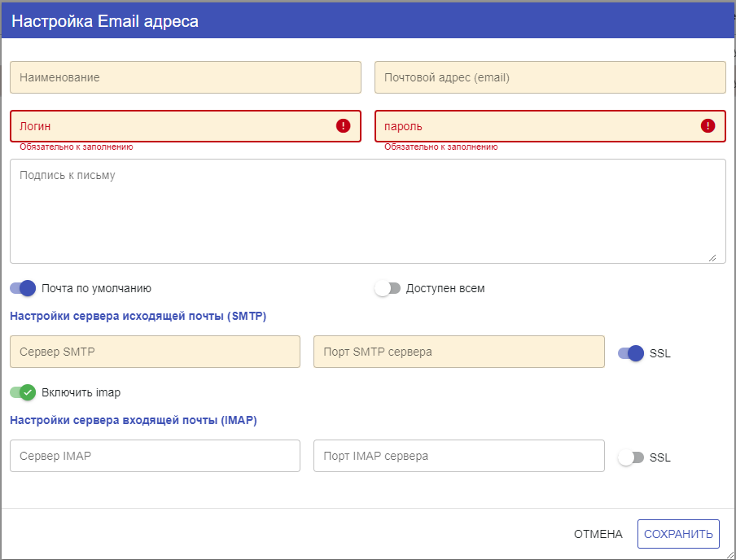Click the error icon in пароль field

(708, 126)
